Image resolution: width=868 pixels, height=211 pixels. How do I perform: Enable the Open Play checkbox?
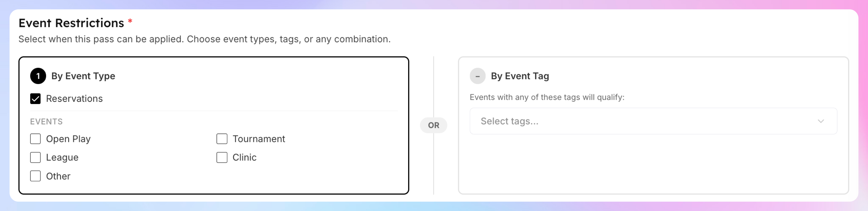[35, 139]
